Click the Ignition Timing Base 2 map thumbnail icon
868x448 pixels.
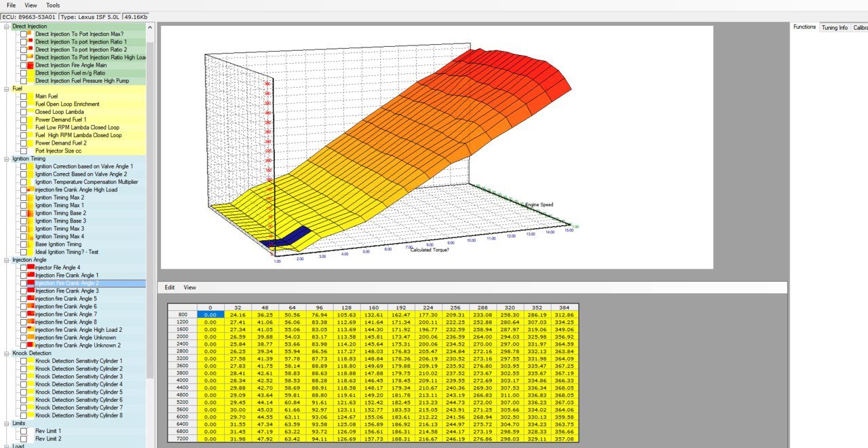point(31,213)
